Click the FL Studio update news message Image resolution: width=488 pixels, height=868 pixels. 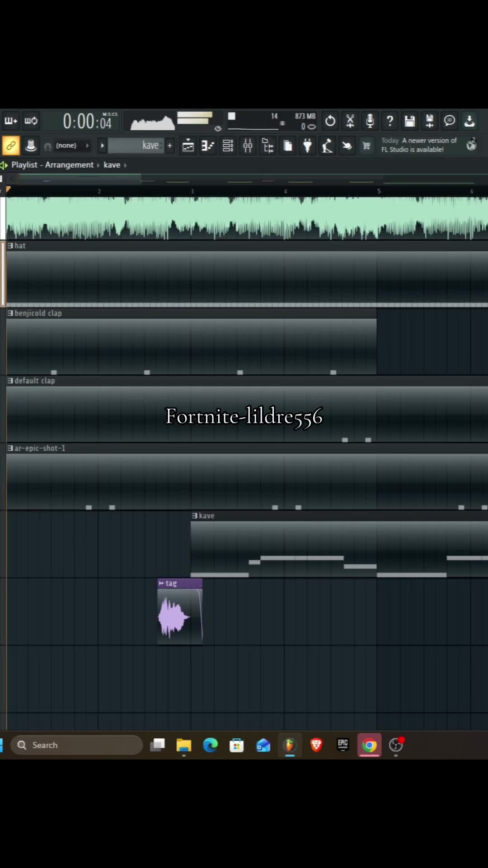click(419, 145)
